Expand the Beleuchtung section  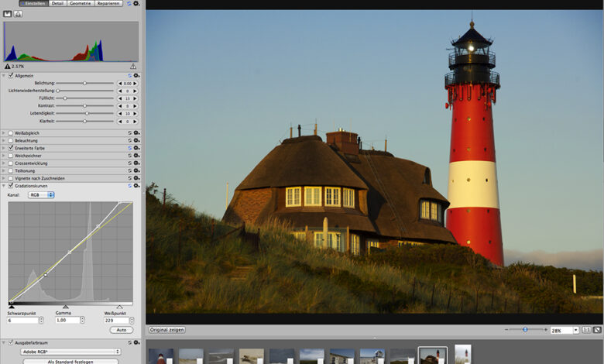tap(3, 140)
